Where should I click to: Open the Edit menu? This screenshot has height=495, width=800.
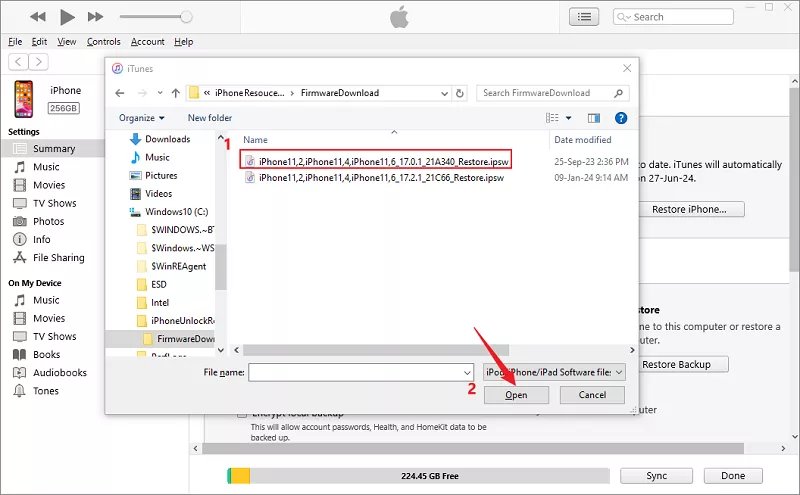click(x=39, y=42)
